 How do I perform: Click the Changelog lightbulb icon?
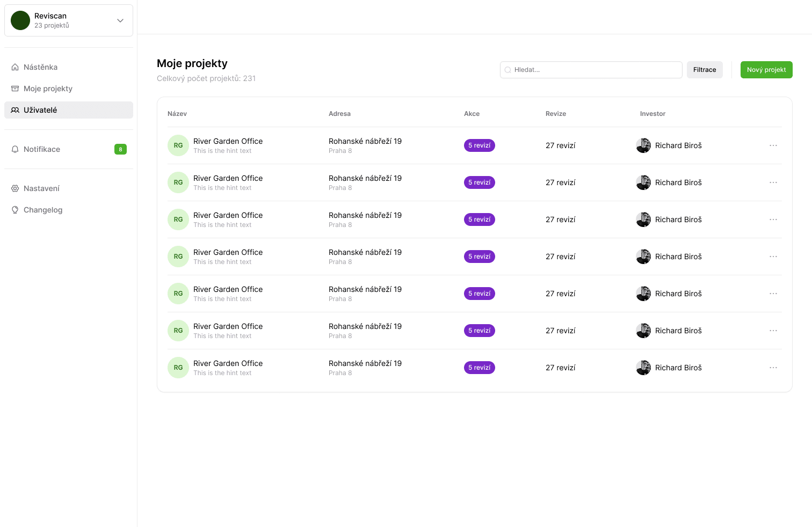click(x=15, y=209)
